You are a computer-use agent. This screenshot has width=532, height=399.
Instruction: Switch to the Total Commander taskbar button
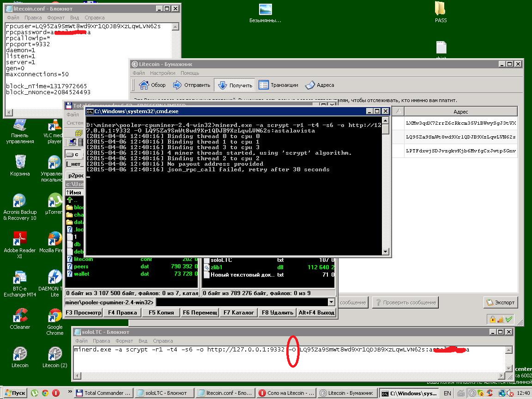click(104, 393)
